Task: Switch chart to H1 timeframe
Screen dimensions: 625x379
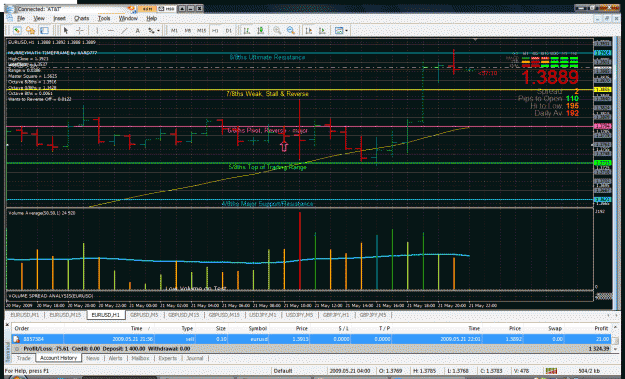Action: 215,30
